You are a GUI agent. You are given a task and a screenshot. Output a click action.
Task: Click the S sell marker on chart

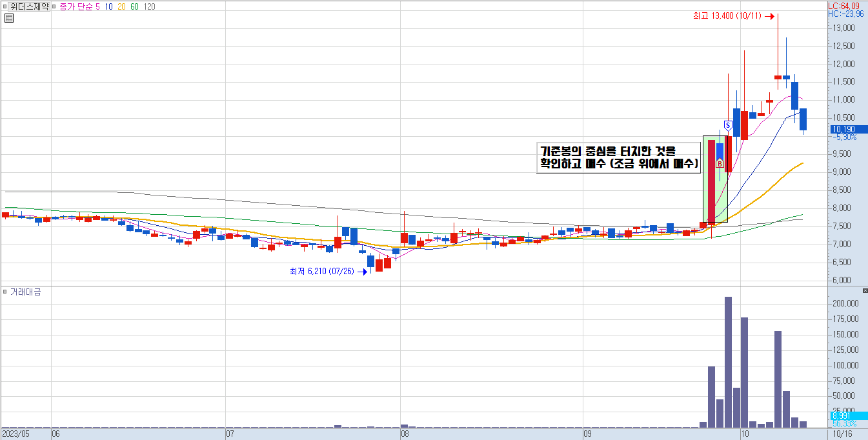click(727, 125)
